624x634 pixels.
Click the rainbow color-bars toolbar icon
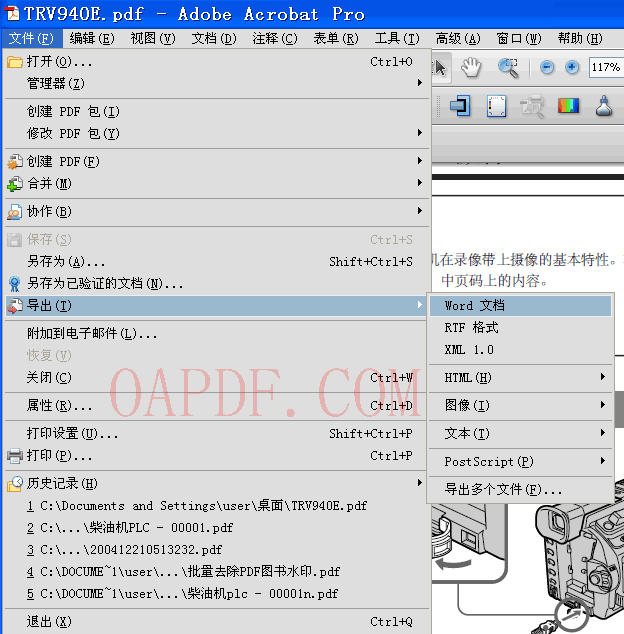coord(568,106)
